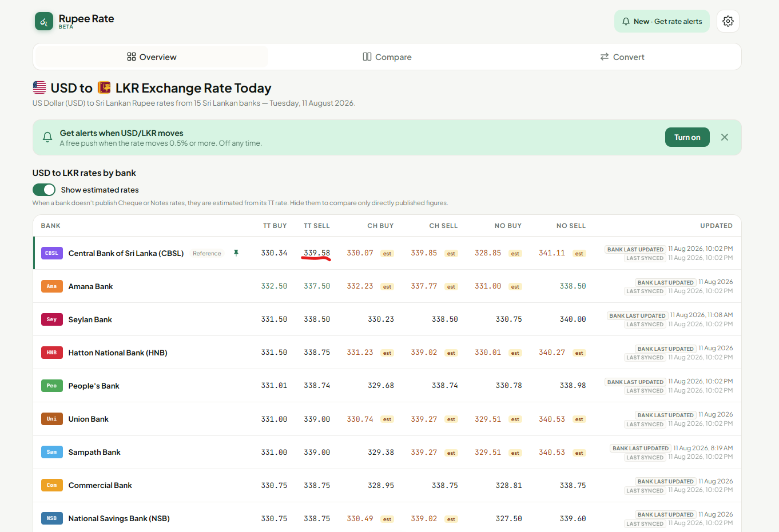This screenshot has height=532, width=779.
Task: Select the Hatton National Bank (HNB) name
Action: pos(118,353)
